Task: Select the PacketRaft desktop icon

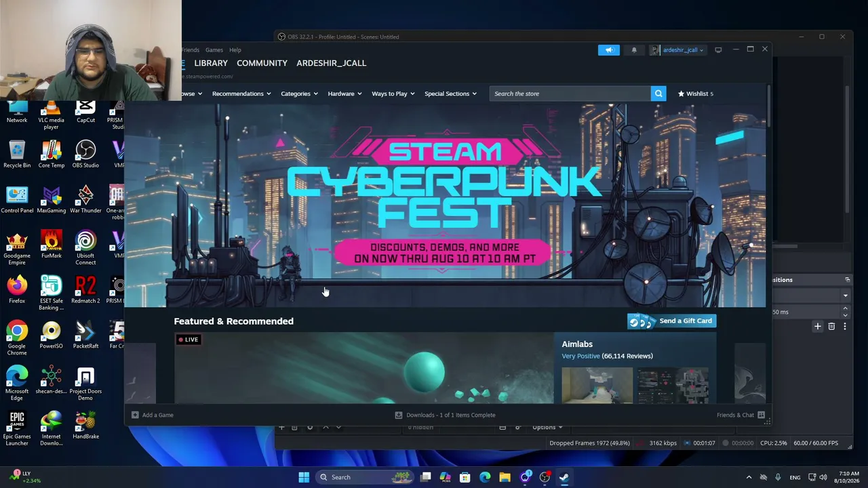Action: click(x=85, y=335)
